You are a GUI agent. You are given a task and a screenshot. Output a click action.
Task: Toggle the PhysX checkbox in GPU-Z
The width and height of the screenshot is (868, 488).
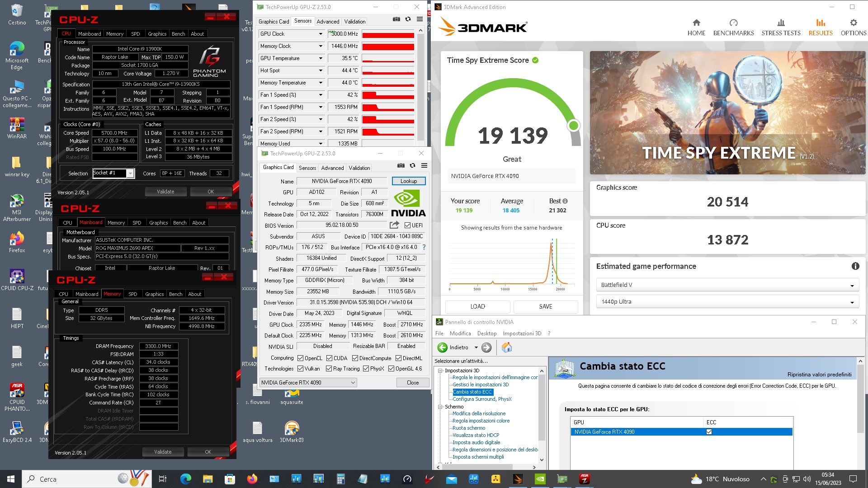(366, 369)
